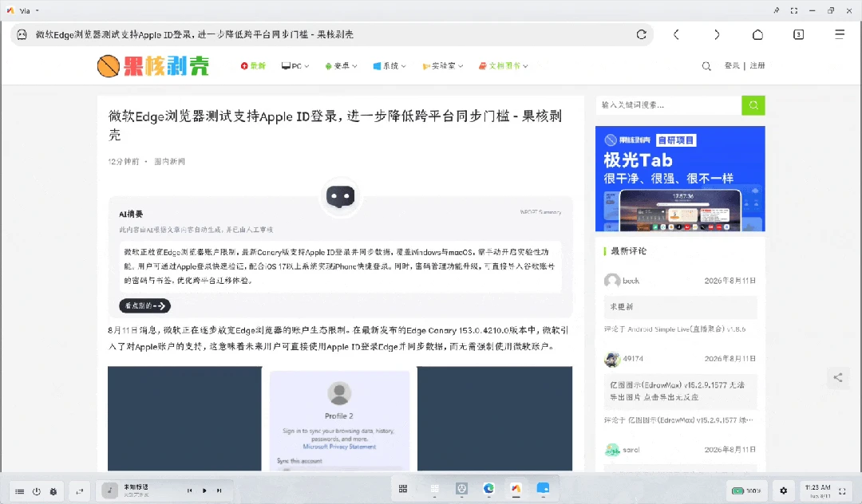Screen dimensions: 862x504
Task: Open Microsoft Edge from the dock
Action: (488, 489)
